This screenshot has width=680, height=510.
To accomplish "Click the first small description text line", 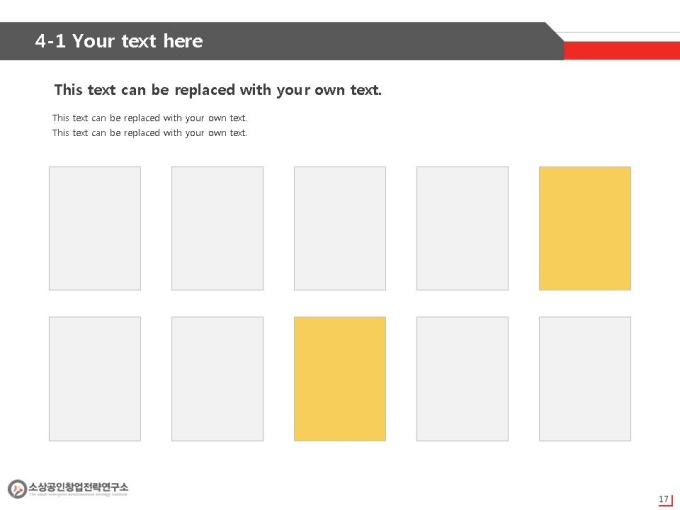I will (x=150, y=118).
